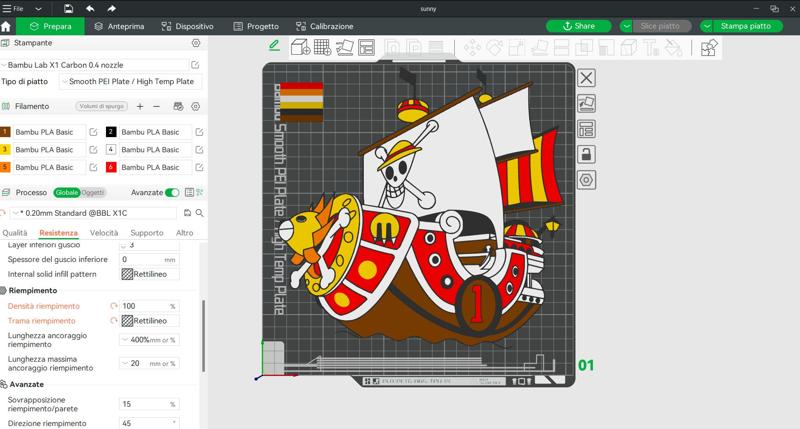Open Internal solid infill pattern dropdown
Screen dimensions: 800x429
(x=149, y=274)
